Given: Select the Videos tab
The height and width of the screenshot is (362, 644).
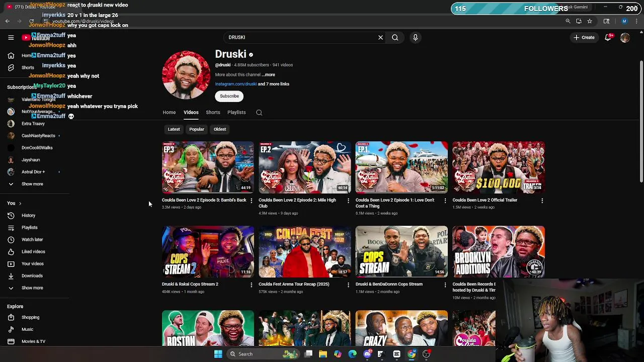Looking at the screenshot, I should (191, 112).
